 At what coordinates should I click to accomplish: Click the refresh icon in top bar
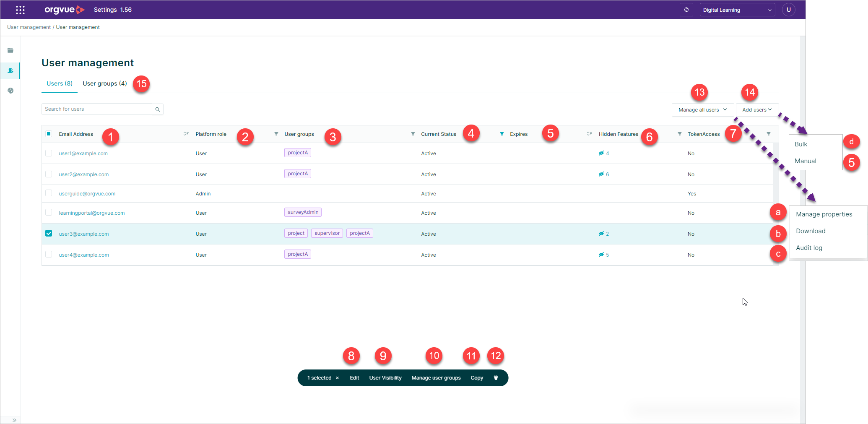click(686, 10)
